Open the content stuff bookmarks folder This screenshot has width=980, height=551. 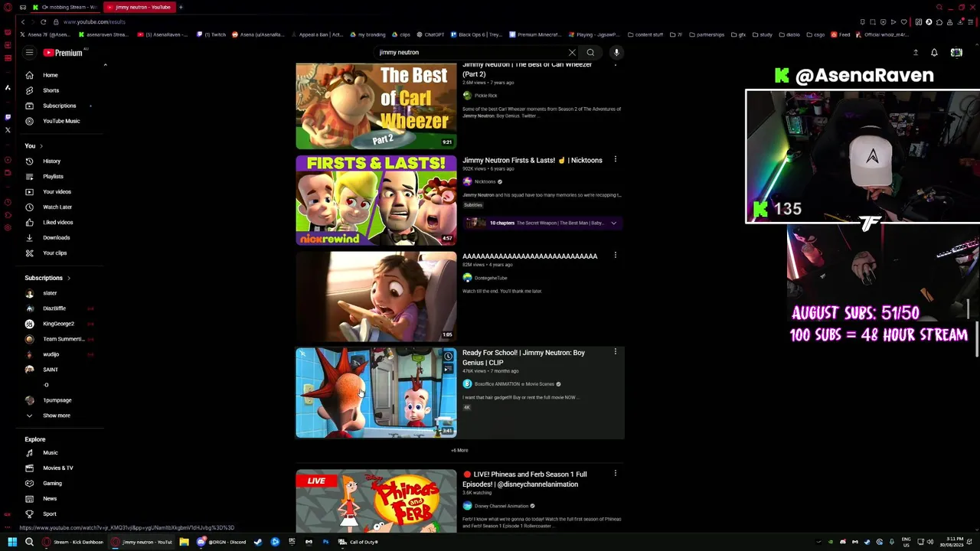point(645,34)
